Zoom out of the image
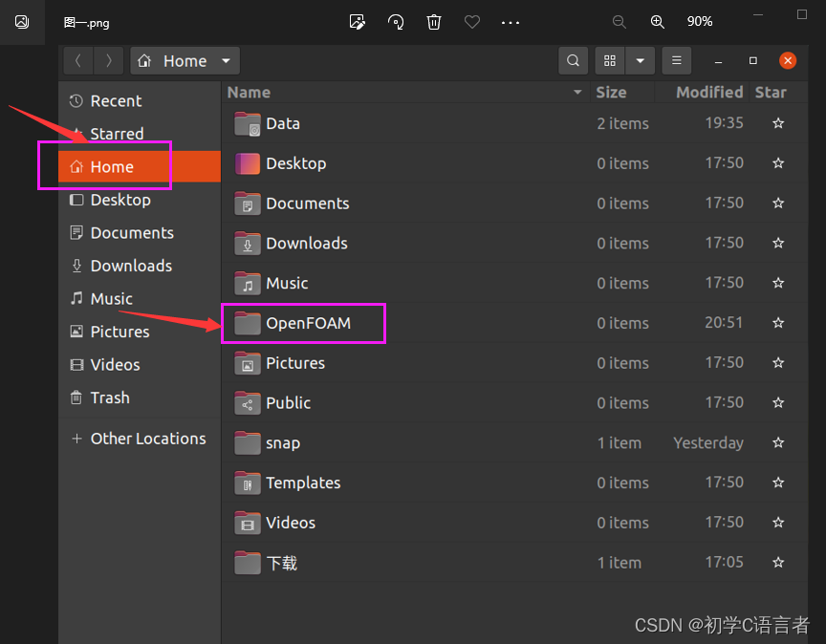Image resolution: width=826 pixels, height=644 pixels. pos(619,21)
